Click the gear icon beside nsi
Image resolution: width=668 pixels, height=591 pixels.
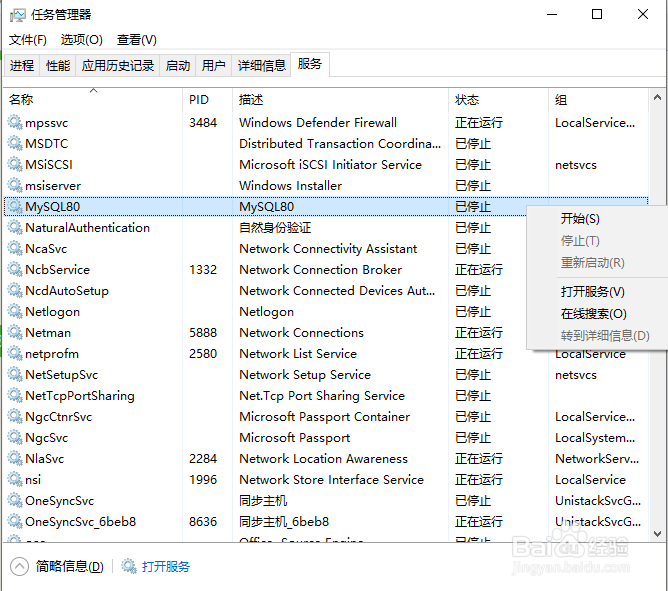[x=15, y=479]
